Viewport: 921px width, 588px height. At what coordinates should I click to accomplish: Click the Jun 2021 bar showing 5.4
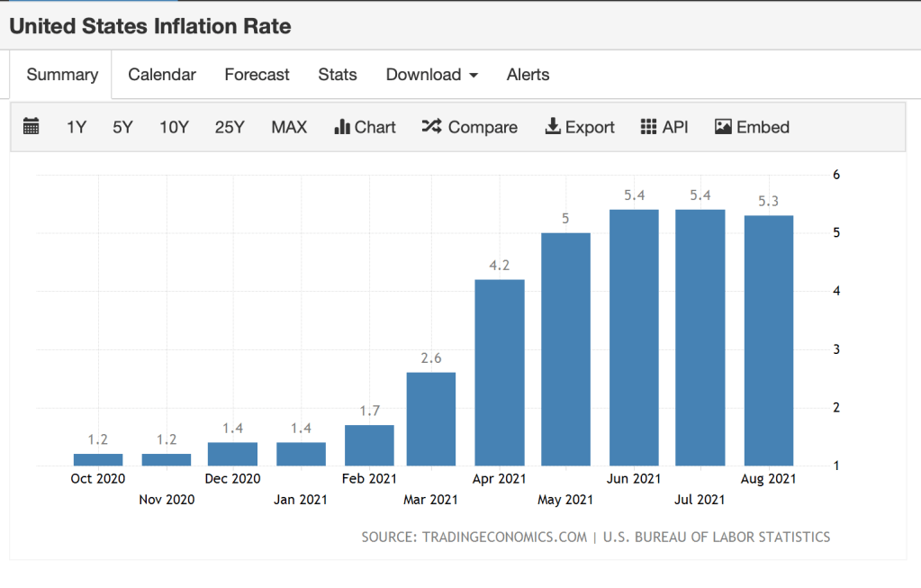coord(634,338)
